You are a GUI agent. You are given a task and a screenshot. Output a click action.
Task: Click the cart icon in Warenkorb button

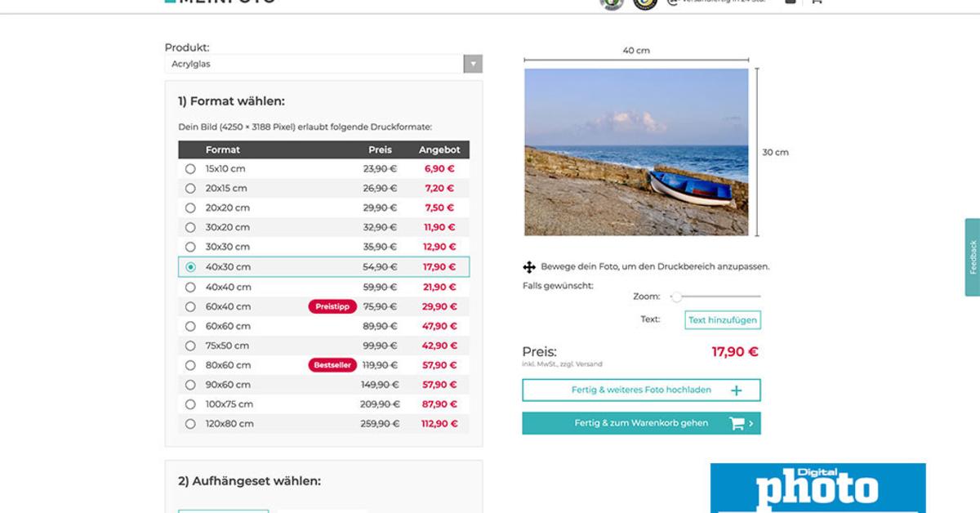[x=737, y=423]
